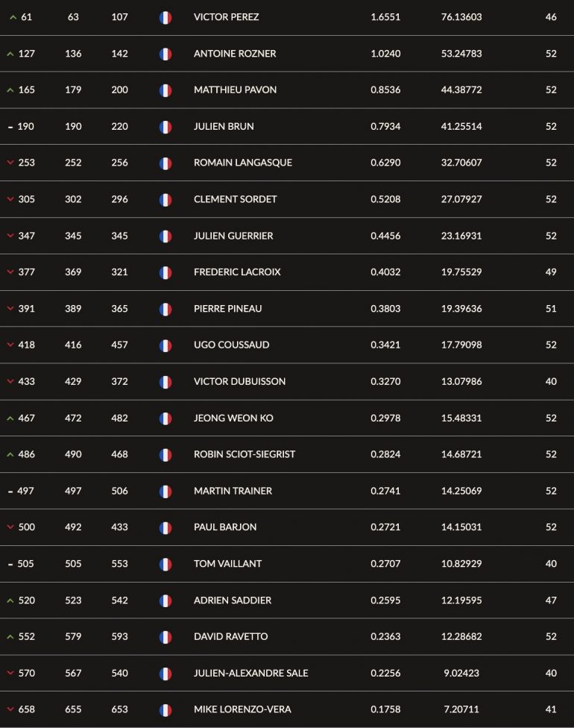Image resolution: width=574 pixels, height=728 pixels.
Task: Select the Romain Langasque name
Action: (243, 163)
